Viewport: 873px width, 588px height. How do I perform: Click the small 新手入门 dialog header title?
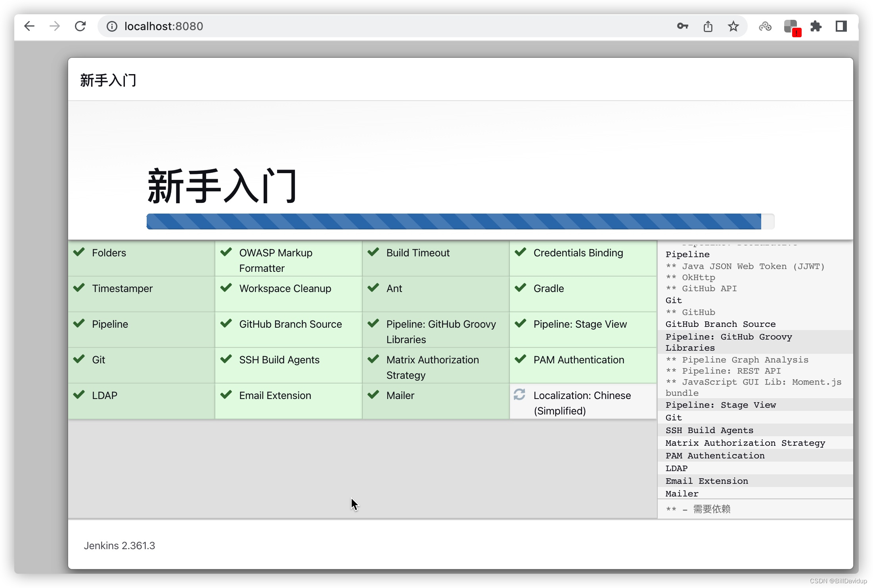108,80
